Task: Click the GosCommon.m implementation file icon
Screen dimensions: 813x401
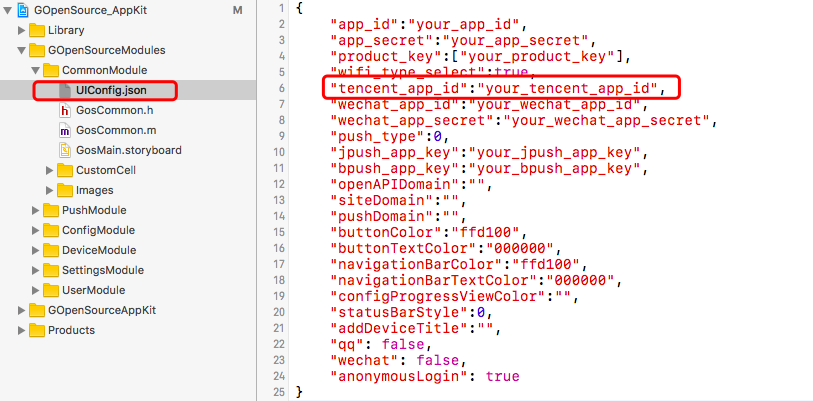Action: coord(66,130)
